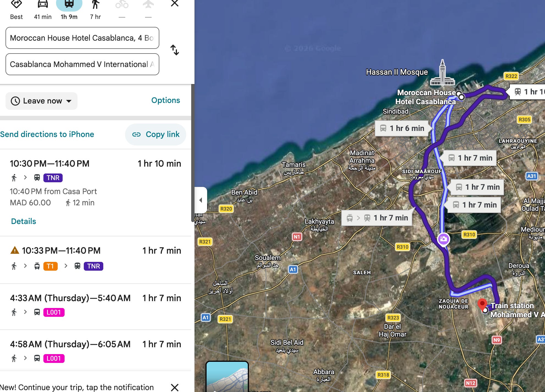Click the TNR badge in 10:33 PM route

(x=94, y=266)
